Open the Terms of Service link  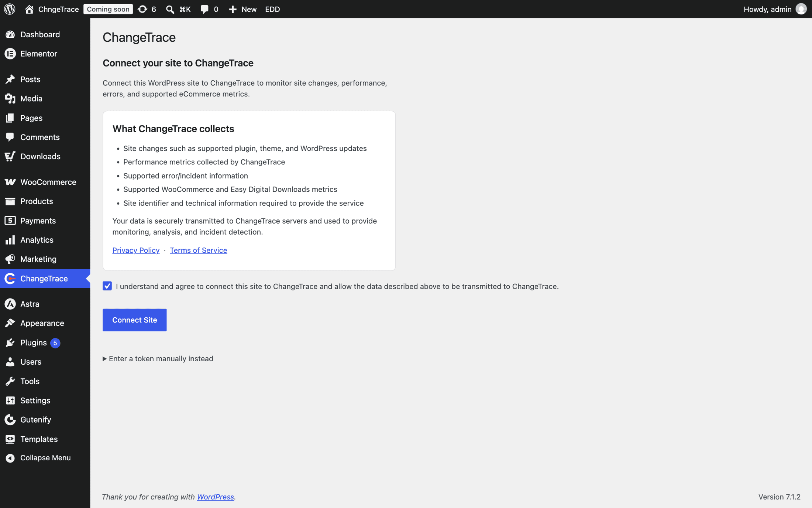[199, 250]
